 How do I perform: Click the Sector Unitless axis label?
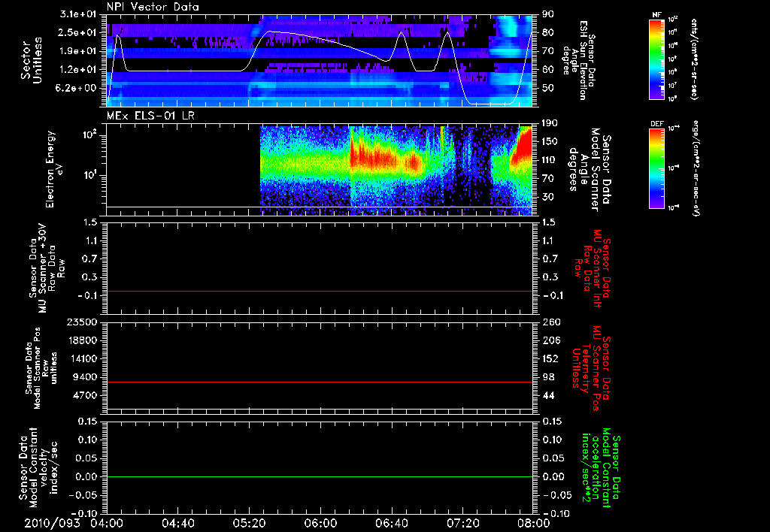tap(31, 60)
